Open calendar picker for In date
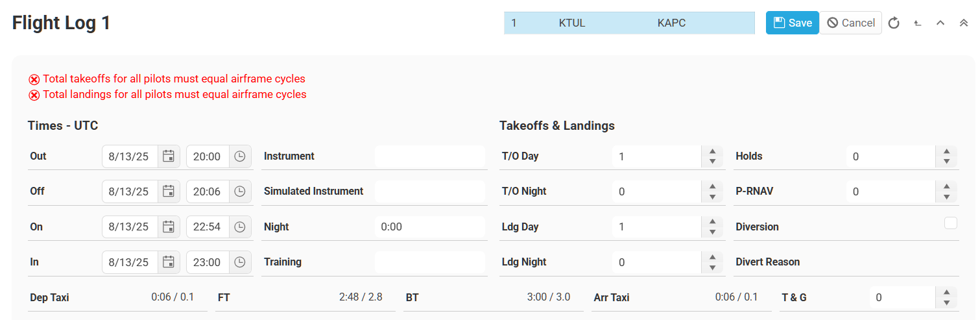Image resolution: width=980 pixels, height=320 pixels. pyautogui.click(x=169, y=262)
